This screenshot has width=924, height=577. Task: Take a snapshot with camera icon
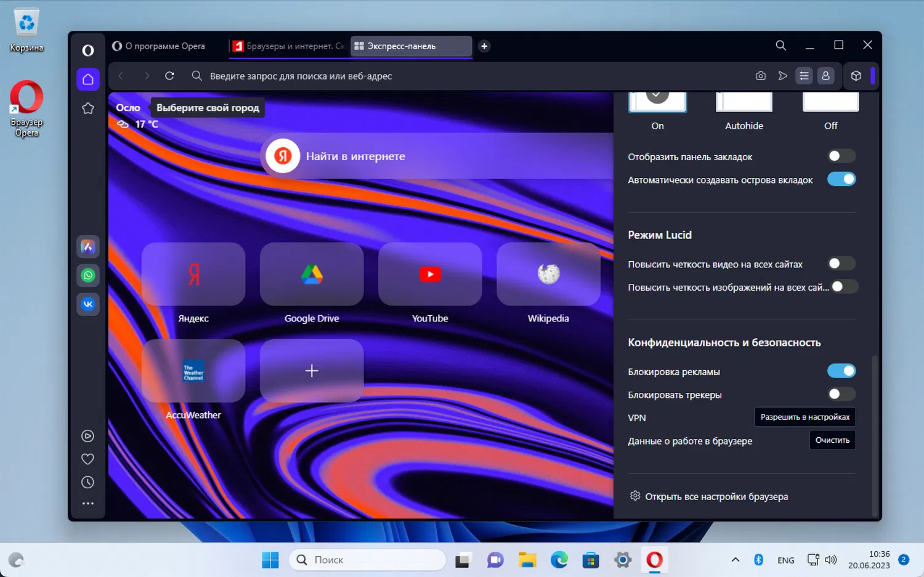coord(761,76)
